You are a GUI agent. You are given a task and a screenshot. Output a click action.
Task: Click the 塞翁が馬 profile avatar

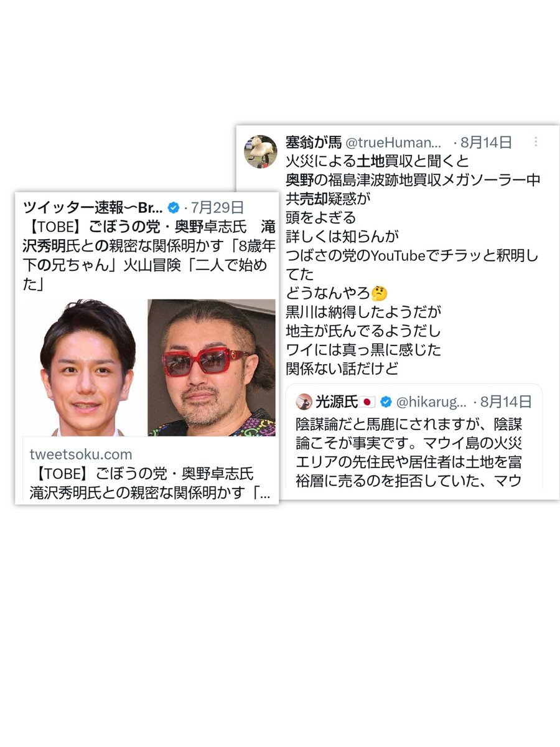(x=260, y=152)
